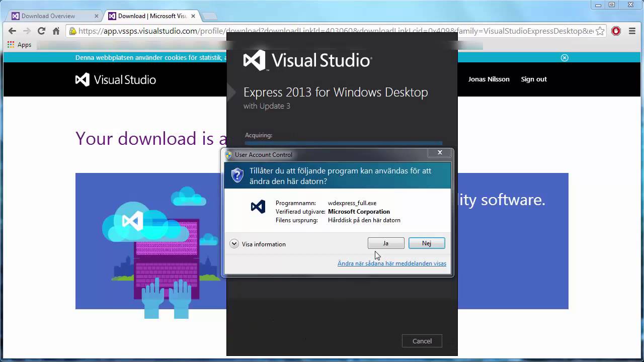
Task: Click the red extension icon in toolbar
Action: tap(616, 31)
